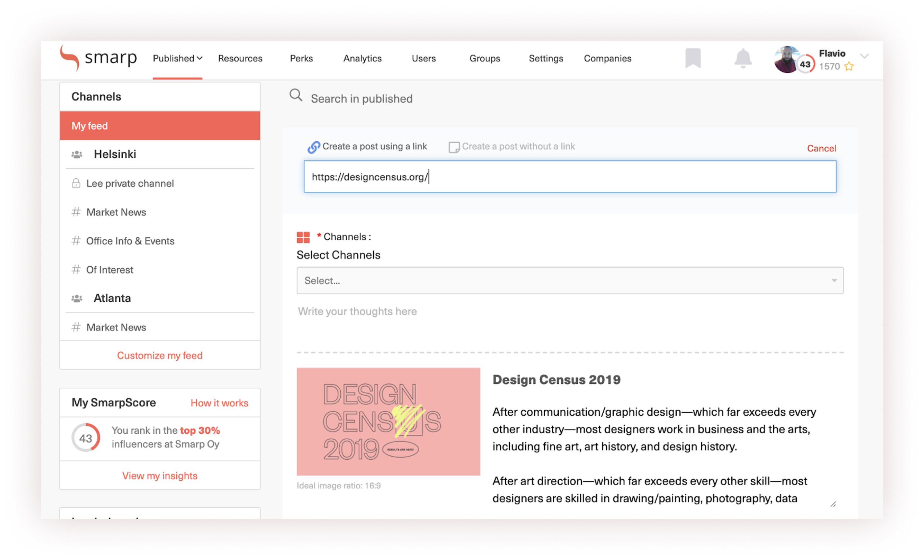Open the notifications bell
924x560 pixels.
[743, 58]
